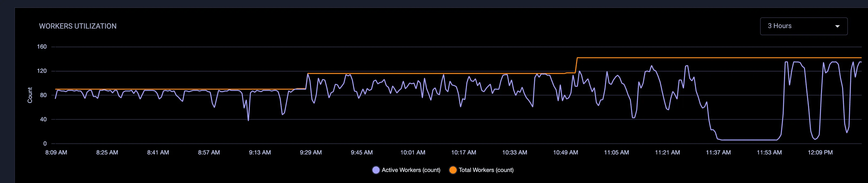Click the 40 y-axis value
This screenshot has width=868, height=183.
[43, 119]
